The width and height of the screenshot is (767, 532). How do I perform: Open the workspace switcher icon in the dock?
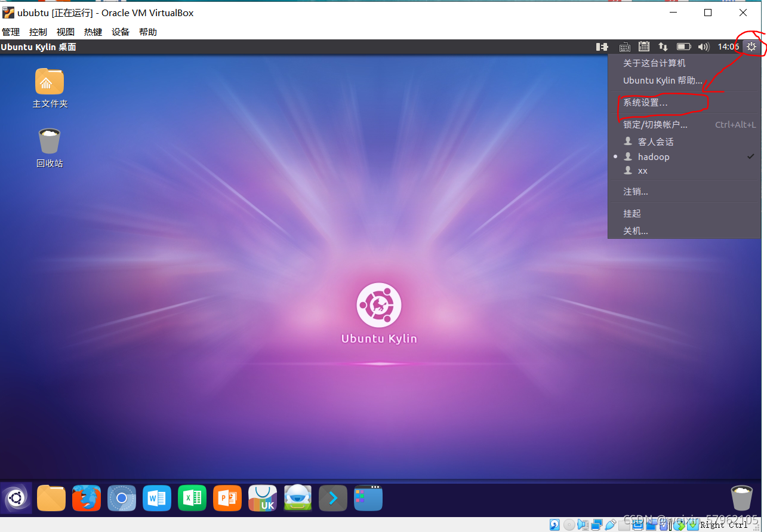(x=368, y=498)
